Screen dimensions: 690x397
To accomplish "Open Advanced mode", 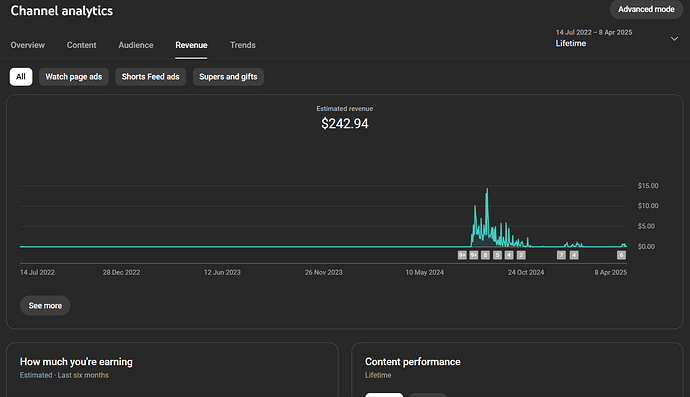I will [x=646, y=9].
